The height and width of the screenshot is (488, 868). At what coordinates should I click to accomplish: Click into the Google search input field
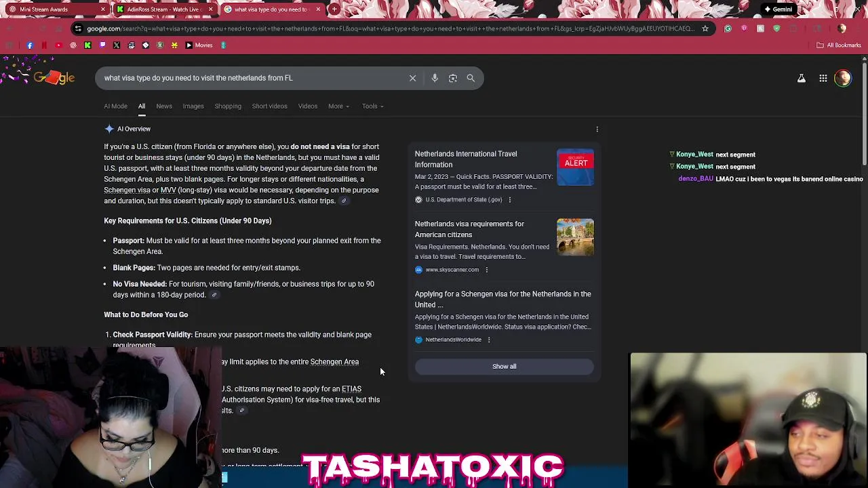tap(251, 78)
